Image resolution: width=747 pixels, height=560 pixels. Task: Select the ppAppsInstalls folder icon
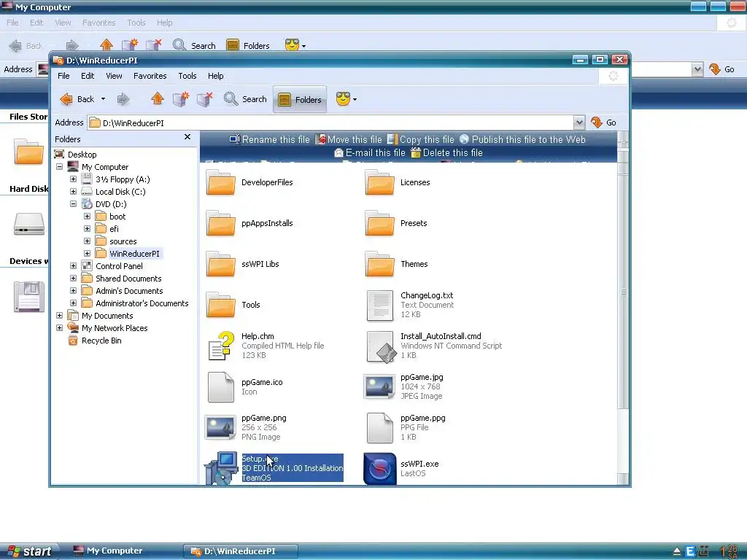(x=220, y=223)
